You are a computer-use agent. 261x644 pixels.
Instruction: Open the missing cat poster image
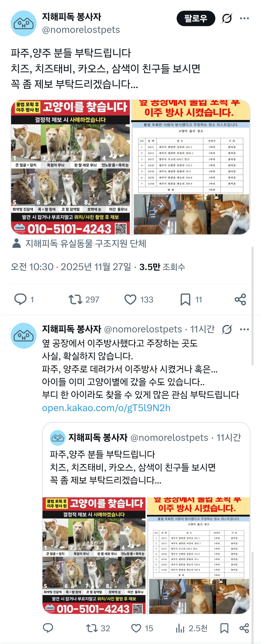pyautogui.click(x=71, y=167)
